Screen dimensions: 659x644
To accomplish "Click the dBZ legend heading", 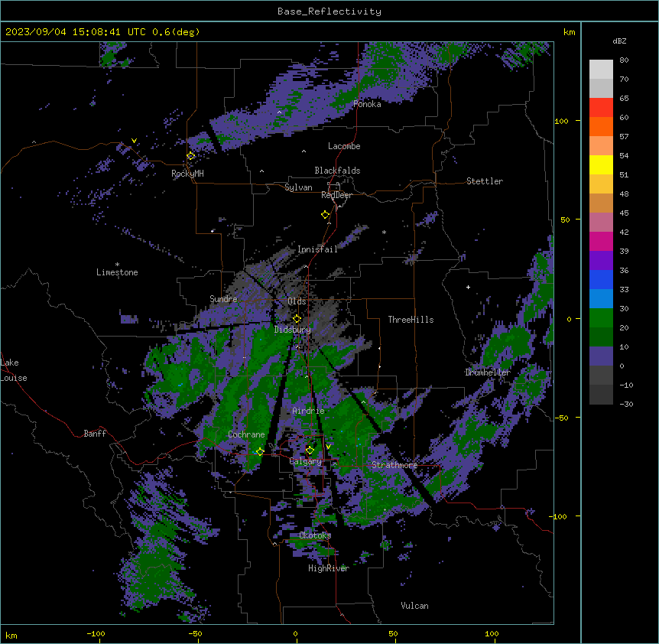I will (x=619, y=41).
